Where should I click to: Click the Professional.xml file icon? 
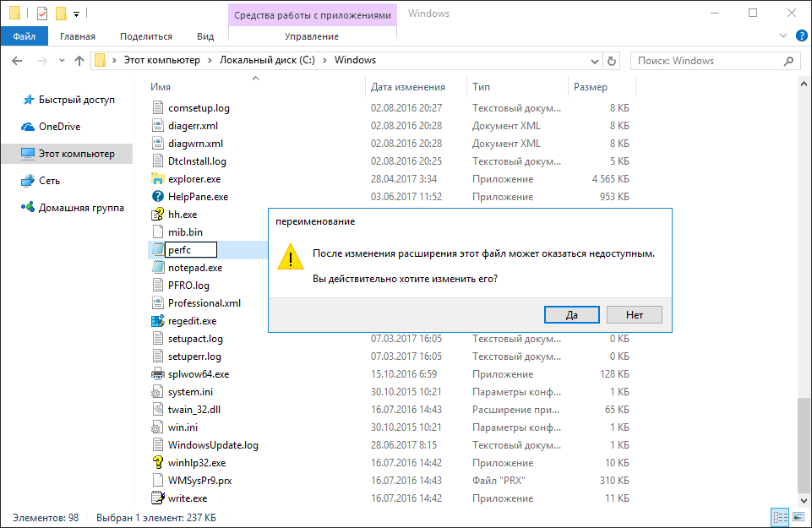click(x=157, y=302)
